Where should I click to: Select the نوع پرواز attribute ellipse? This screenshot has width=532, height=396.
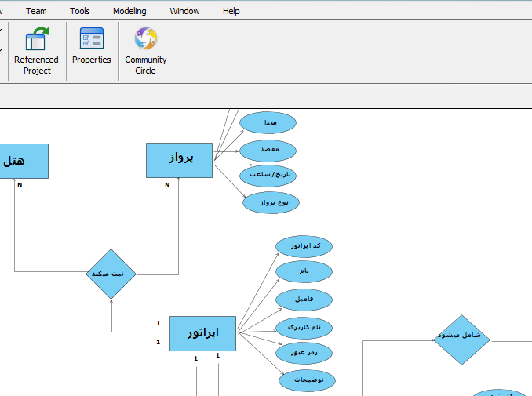(x=271, y=203)
